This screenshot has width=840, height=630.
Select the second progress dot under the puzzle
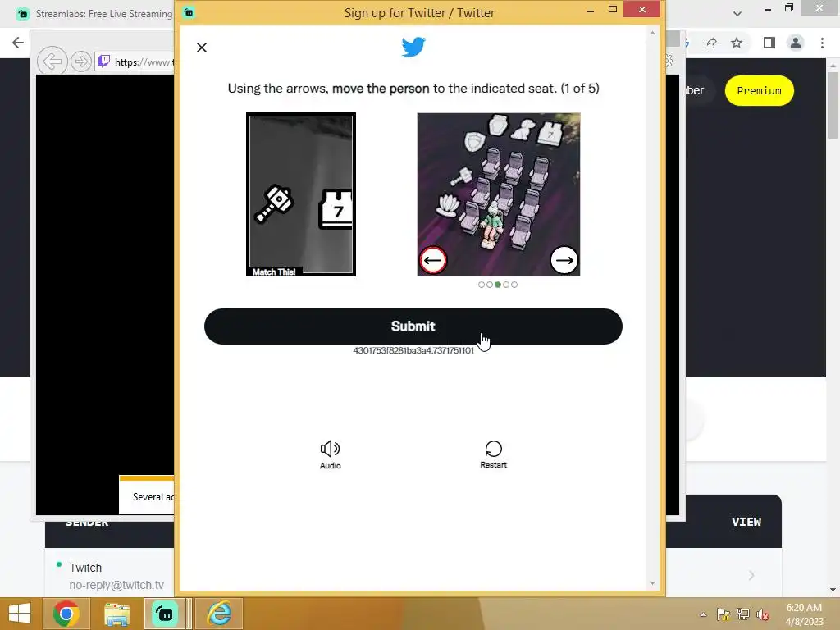click(490, 285)
